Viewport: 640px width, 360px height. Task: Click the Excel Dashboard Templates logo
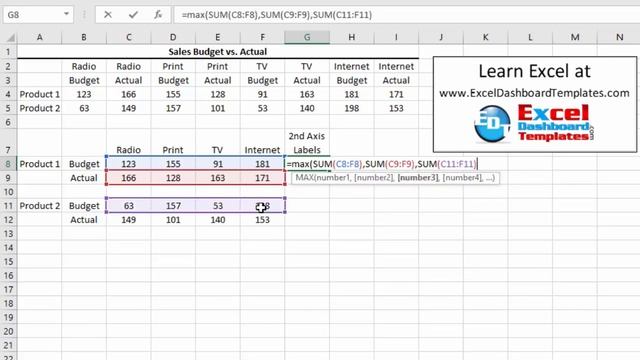click(x=534, y=123)
